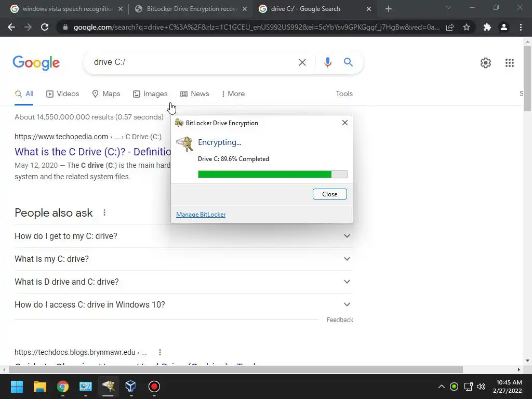Bookmark this page with the star icon
This screenshot has height=399, width=532.
pyautogui.click(x=467, y=27)
